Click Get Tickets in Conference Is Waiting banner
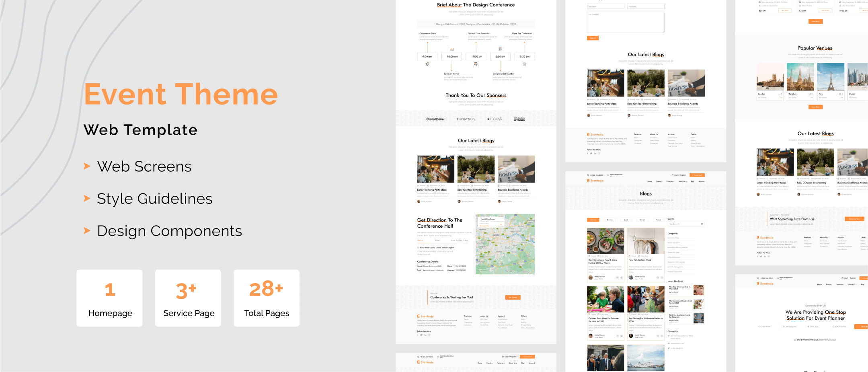Screen dimensions: 868x372 coord(513,298)
